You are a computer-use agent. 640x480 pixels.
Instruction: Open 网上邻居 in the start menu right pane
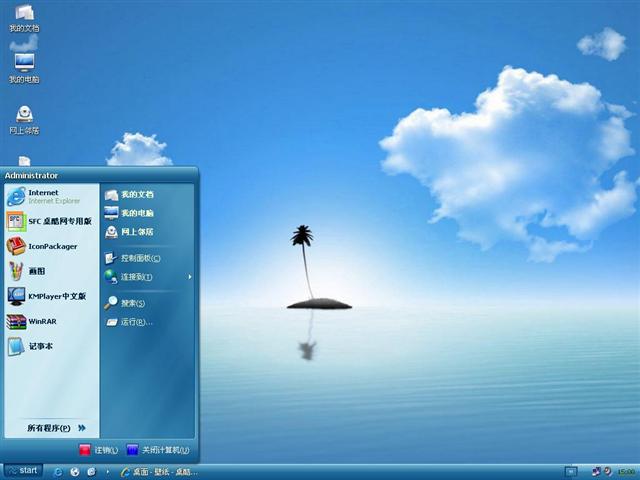[x=148, y=232]
